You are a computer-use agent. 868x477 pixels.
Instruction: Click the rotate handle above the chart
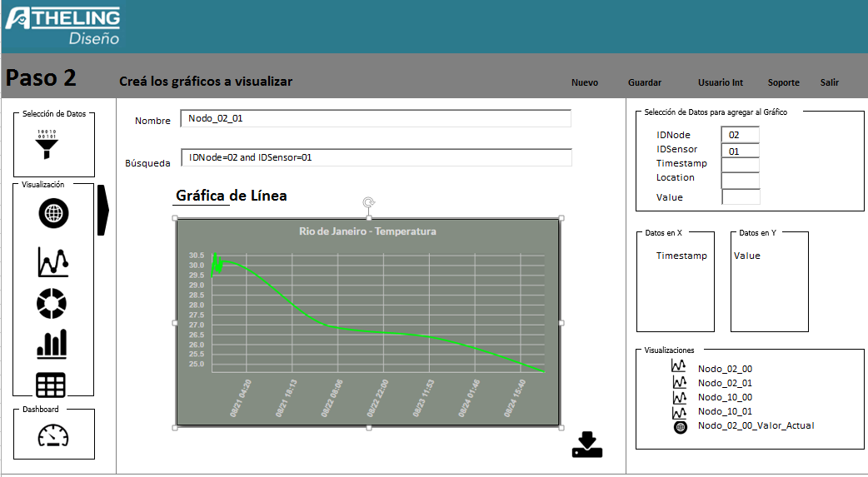(368, 202)
